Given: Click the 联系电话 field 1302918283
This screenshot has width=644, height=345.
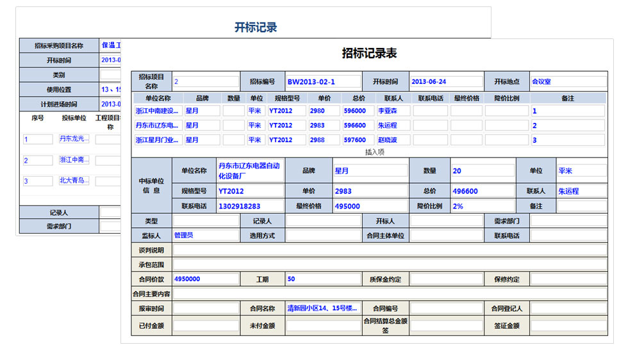Looking at the screenshot, I should tap(250, 206).
